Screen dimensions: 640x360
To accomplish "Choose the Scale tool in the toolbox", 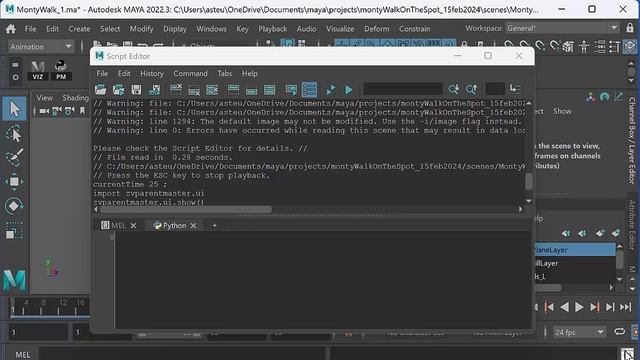I will coord(14,231).
